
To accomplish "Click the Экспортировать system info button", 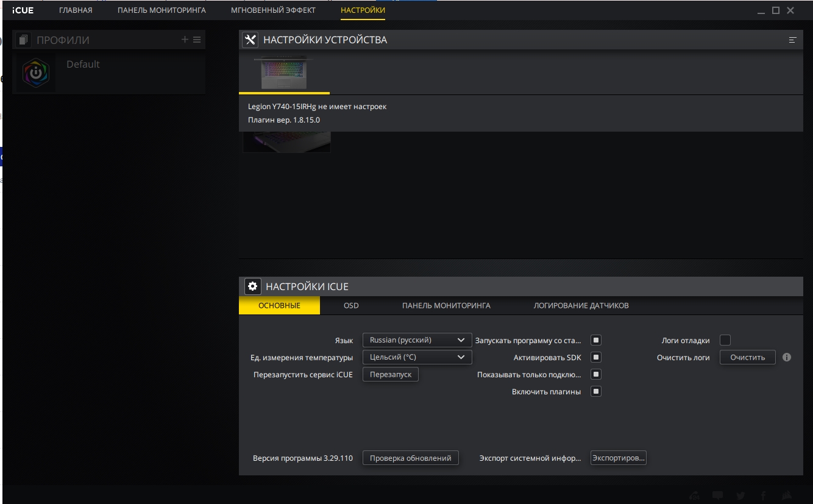I will click(x=619, y=458).
